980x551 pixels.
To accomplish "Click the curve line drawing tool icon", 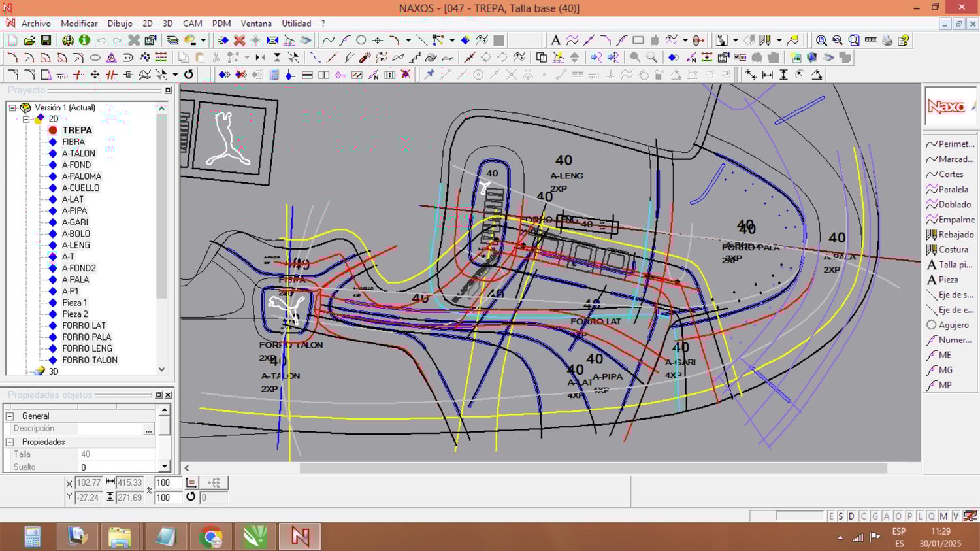I will [328, 41].
